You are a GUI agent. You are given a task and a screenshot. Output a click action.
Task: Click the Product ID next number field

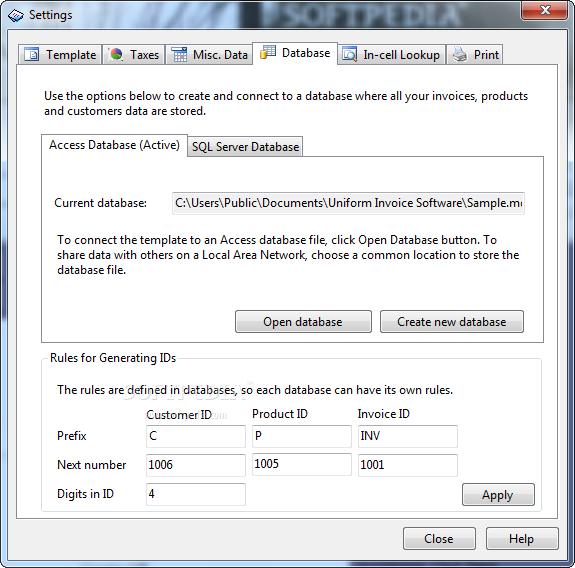coord(302,465)
